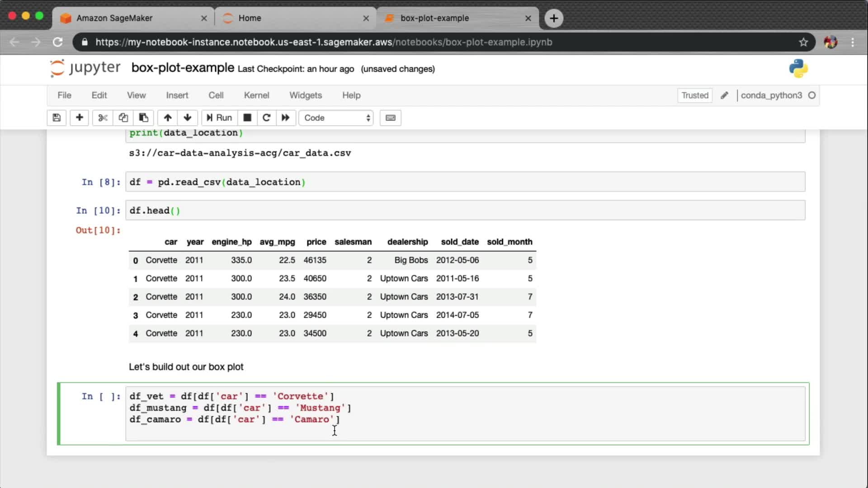Click the box-plot-example notebook title

coord(183,68)
